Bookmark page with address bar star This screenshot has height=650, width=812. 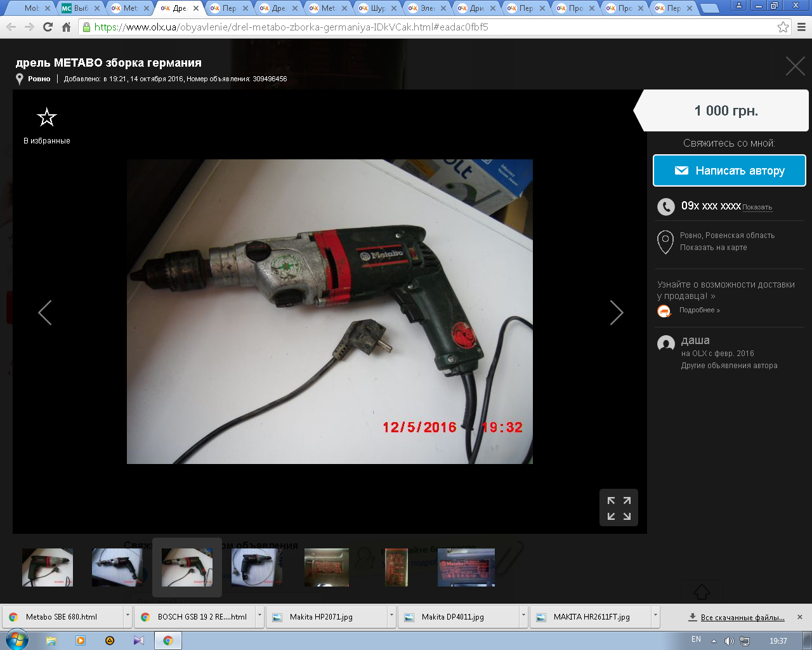783,27
